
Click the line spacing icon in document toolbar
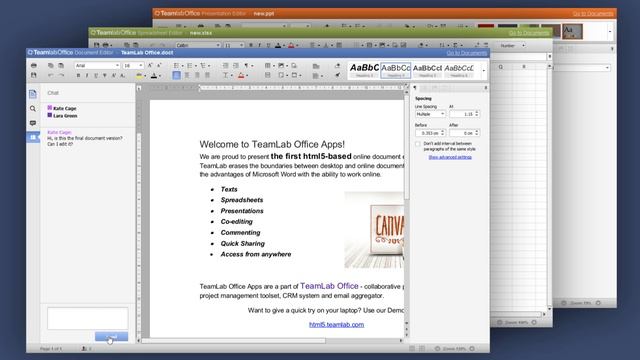tap(226, 75)
